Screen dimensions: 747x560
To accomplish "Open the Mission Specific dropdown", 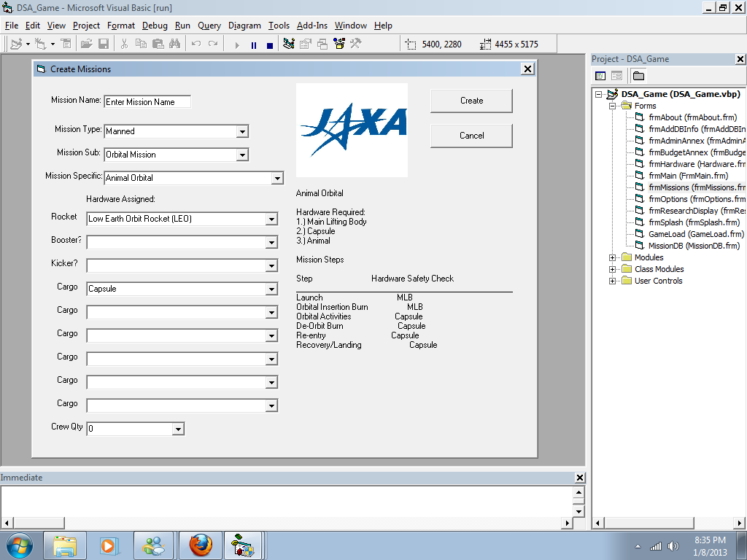I will click(276, 178).
